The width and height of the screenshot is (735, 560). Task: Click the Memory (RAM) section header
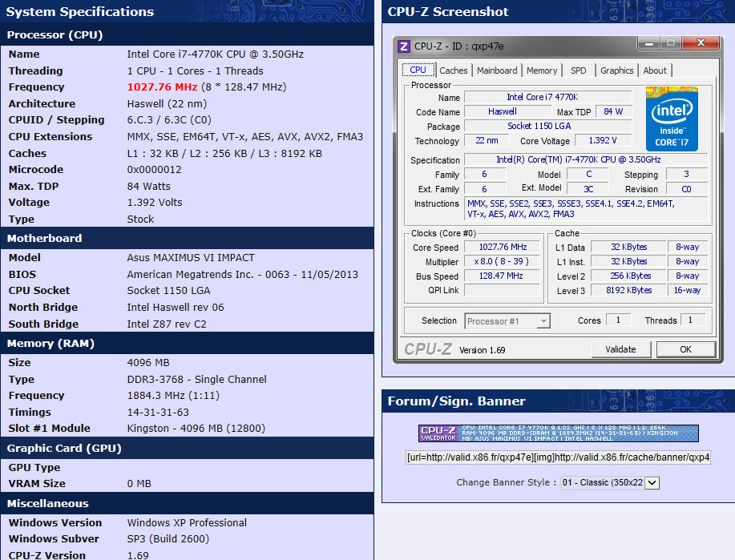tap(187, 343)
